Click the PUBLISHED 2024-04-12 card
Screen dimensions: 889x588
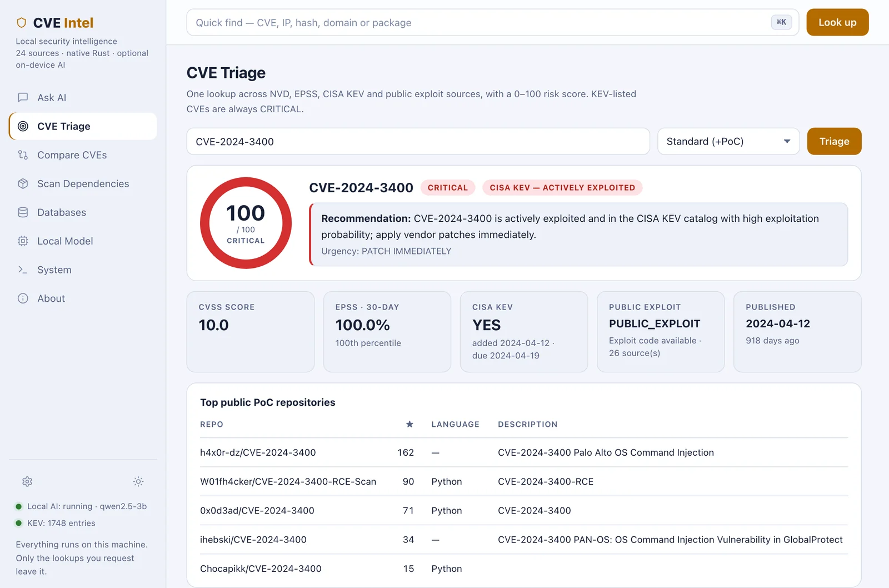tap(797, 332)
